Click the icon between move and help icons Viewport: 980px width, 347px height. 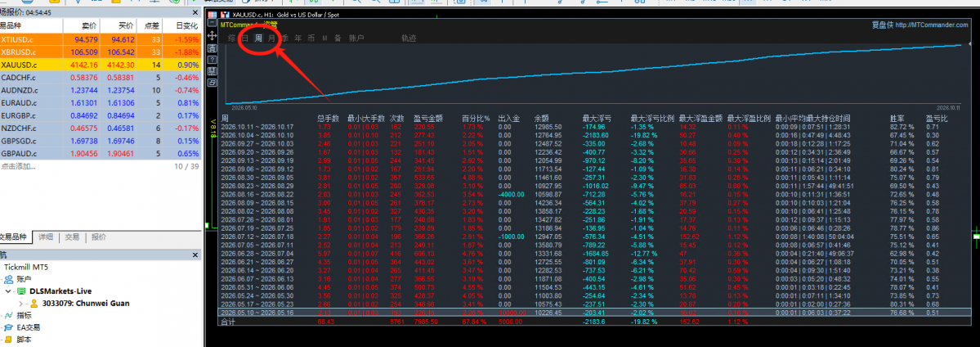[212, 48]
